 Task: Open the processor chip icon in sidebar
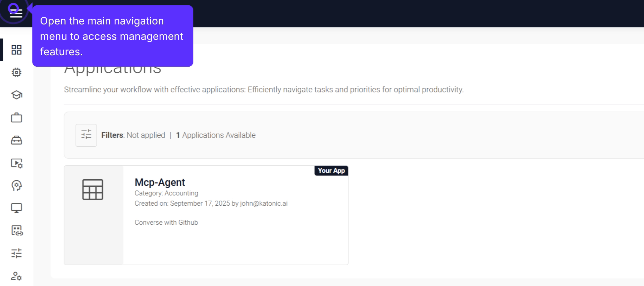[x=16, y=72]
